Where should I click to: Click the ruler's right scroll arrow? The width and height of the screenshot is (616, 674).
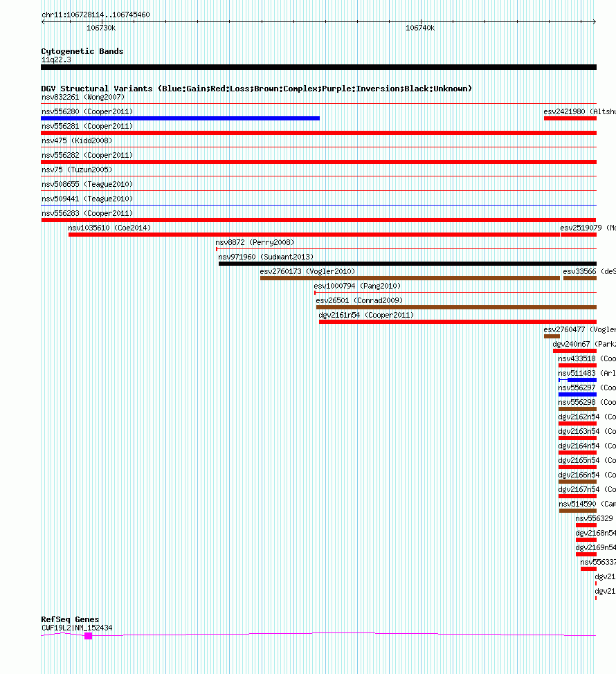[595, 21]
